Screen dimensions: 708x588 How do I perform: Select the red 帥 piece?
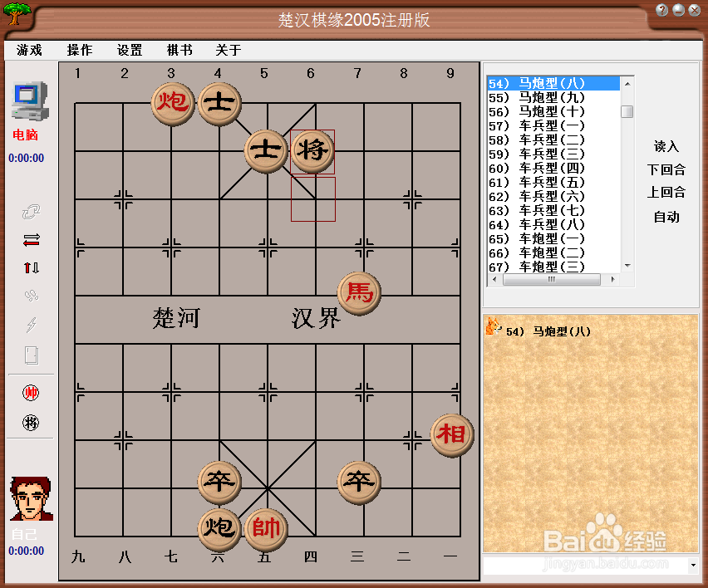(x=266, y=530)
